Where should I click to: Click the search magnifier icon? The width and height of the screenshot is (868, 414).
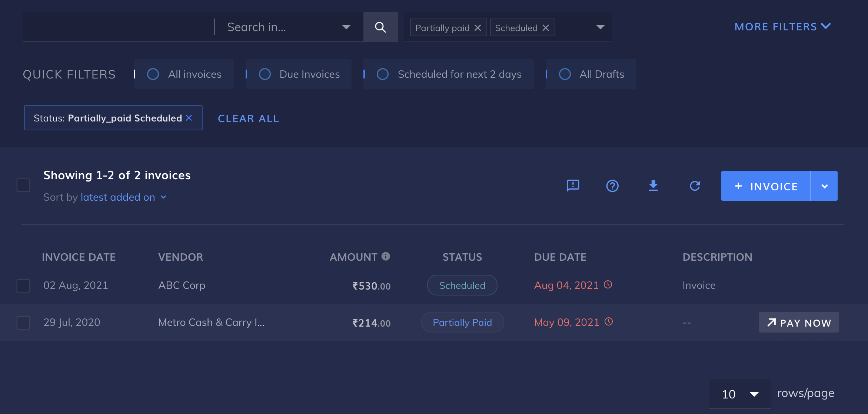(x=380, y=27)
